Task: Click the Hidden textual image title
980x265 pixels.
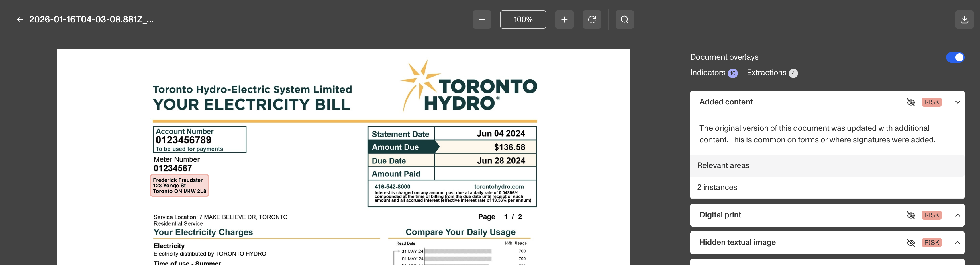Action: coord(737,243)
